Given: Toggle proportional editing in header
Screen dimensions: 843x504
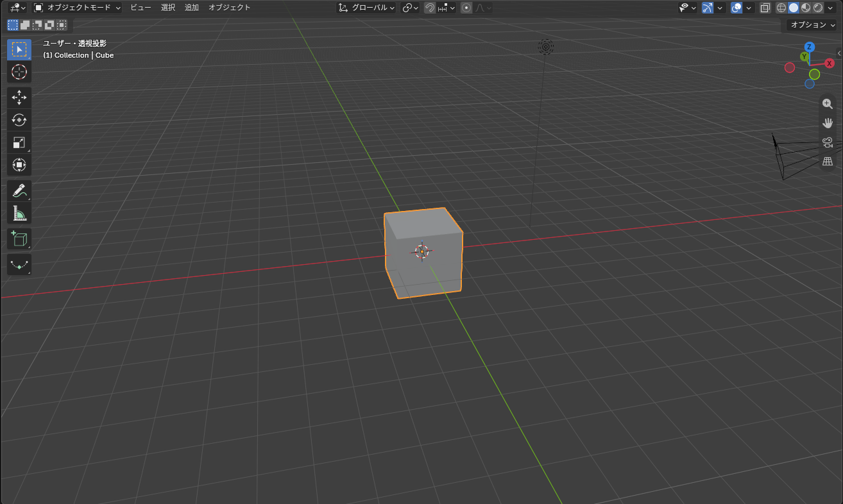Looking at the screenshot, I should [466, 8].
